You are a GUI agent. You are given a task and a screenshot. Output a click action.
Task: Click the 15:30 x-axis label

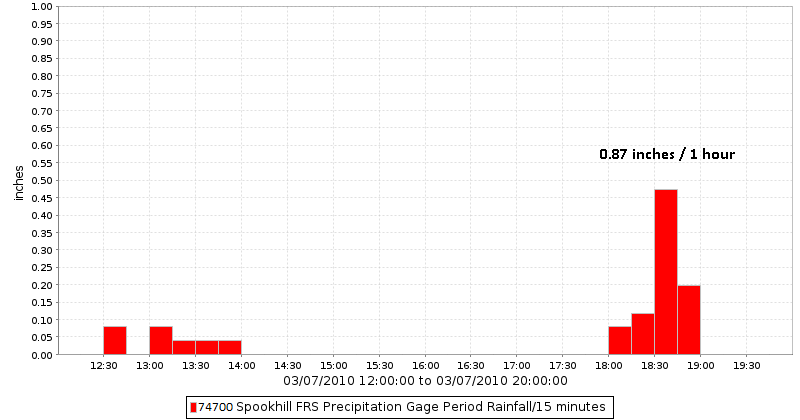380,366
